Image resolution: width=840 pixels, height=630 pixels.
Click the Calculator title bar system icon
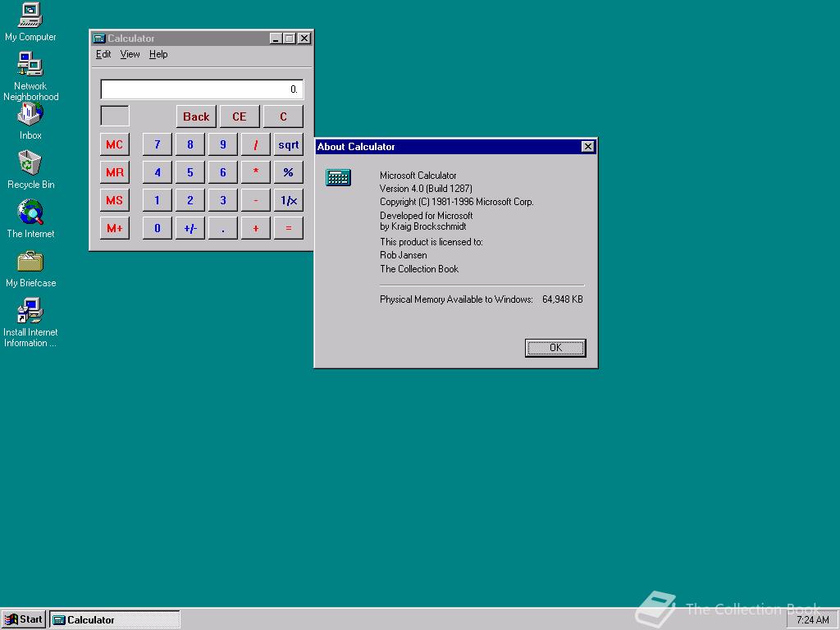coord(99,39)
